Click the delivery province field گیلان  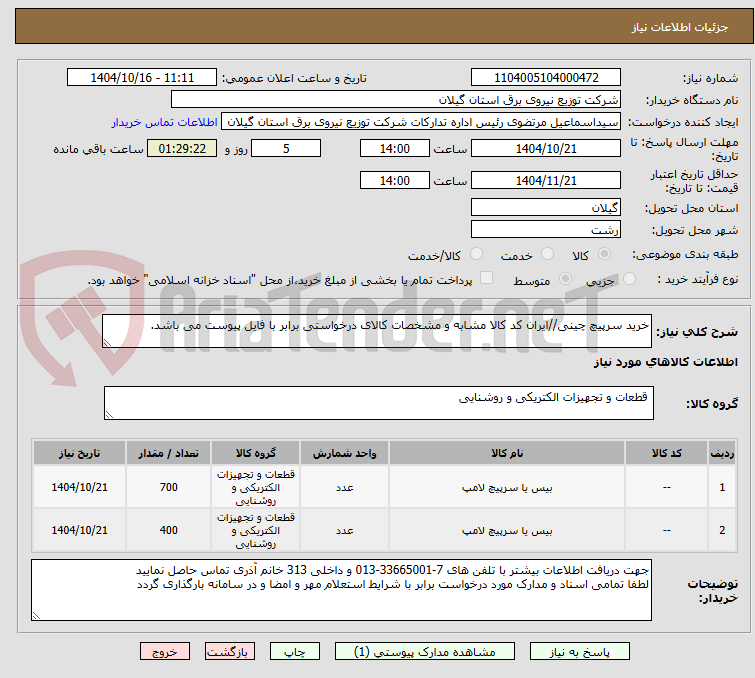pos(546,208)
